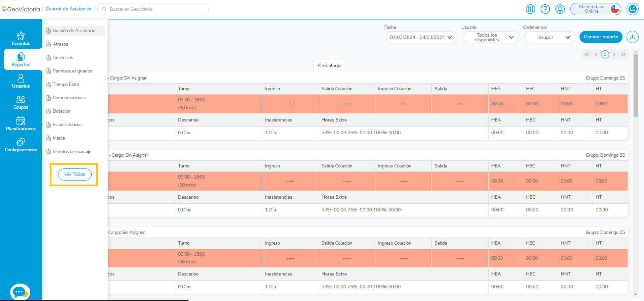Expand the Fecha date range dropdown
Screen dimensions: 644x301
coord(421,37)
